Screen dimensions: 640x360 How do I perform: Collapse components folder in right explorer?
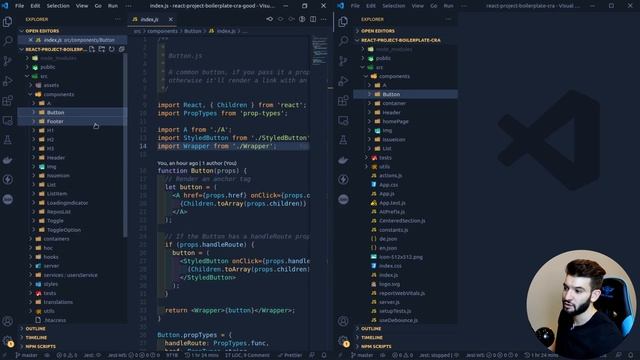[x=366, y=76]
